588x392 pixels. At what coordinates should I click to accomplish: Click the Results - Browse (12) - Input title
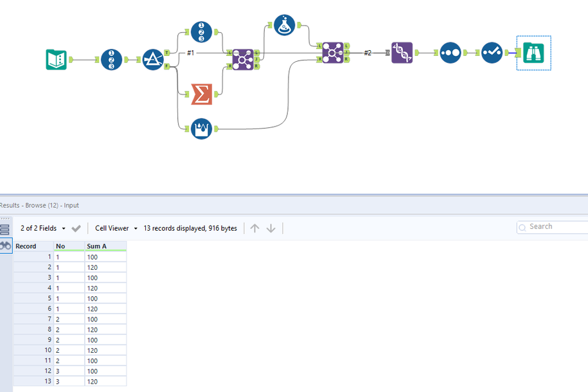pyautogui.click(x=39, y=205)
